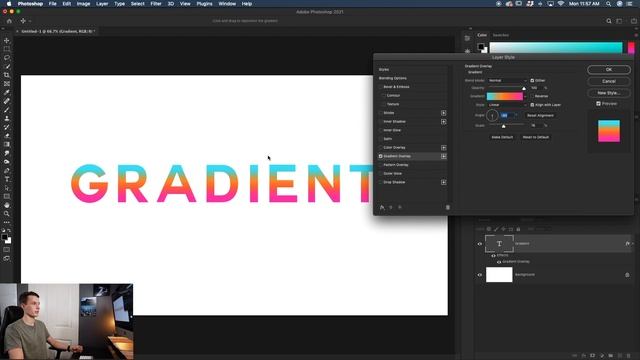Screen dimensions: 640x360
Task: Toggle the Dither checkbox
Action: click(x=532, y=80)
